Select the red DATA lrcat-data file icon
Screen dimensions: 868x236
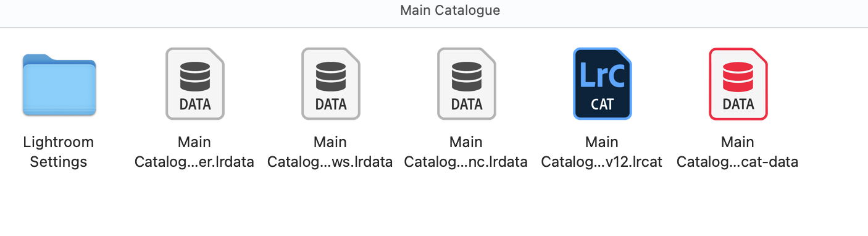(x=738, y=83)
